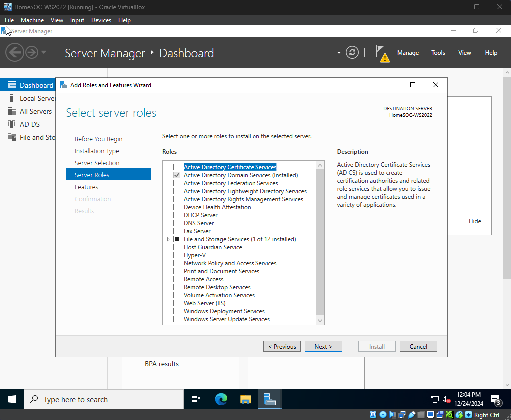The image size is (511, 420).
Task: Open the navigation history dropdown arrow
Action: [44, 53]
